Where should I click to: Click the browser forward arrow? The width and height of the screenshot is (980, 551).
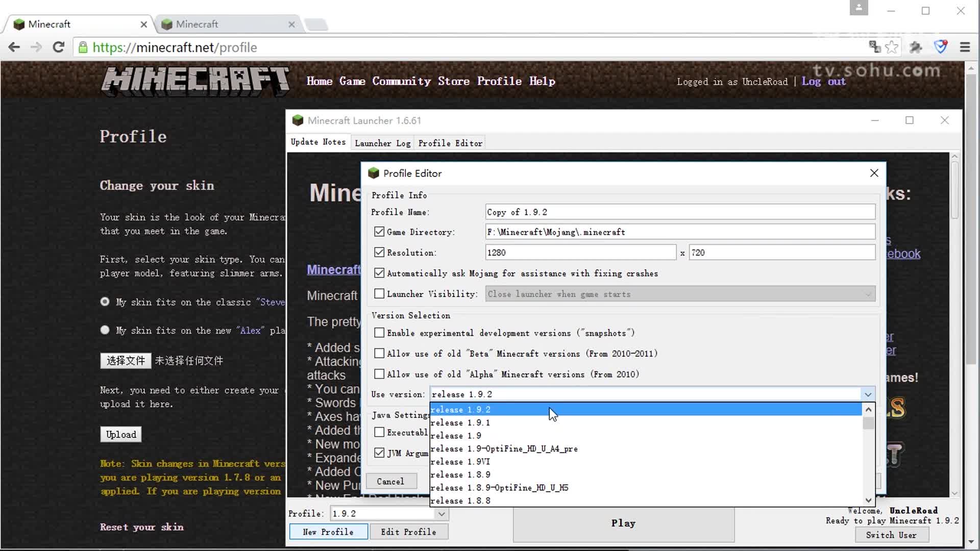36,47
